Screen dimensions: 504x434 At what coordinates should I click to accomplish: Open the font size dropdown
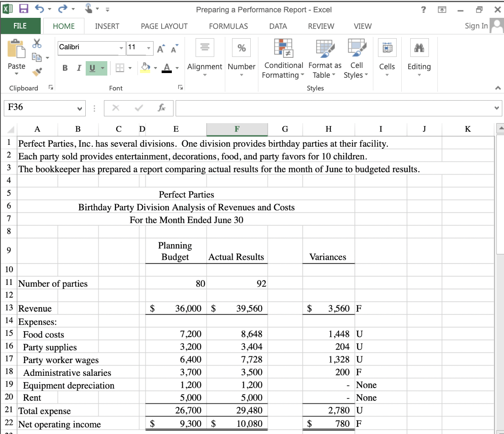point(148,48)
